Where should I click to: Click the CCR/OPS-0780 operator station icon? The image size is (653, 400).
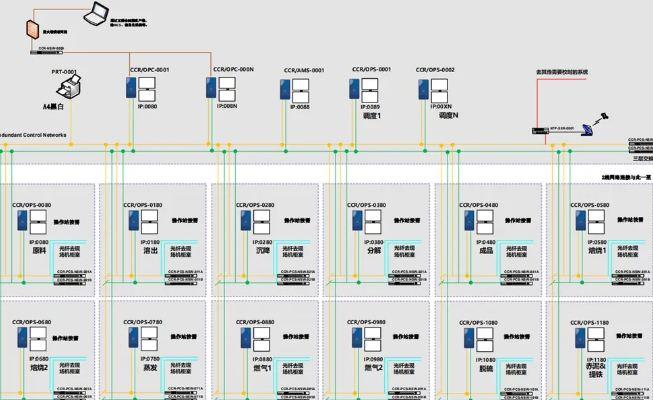(x=143, y=338)
